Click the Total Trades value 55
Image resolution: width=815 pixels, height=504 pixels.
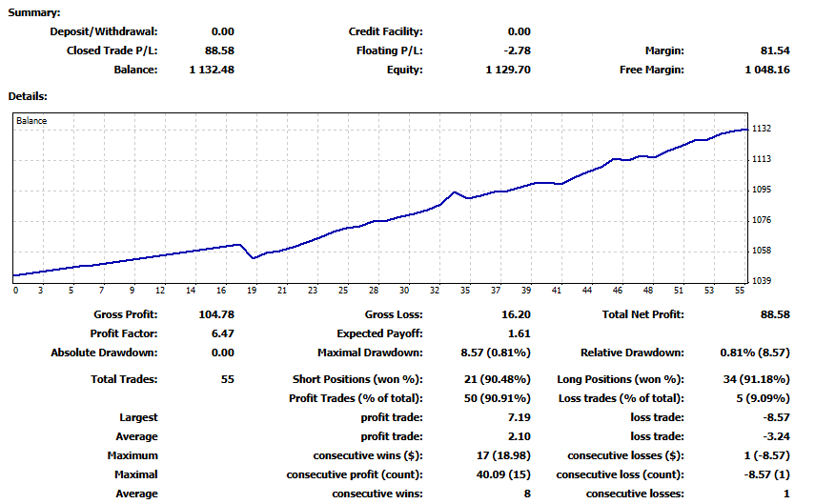[227, 379]
